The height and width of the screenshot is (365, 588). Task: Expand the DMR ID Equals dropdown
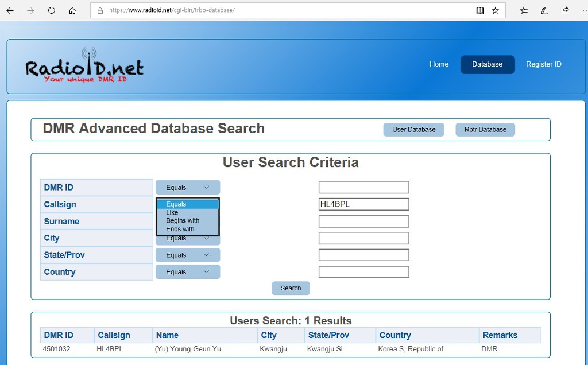pyautogui.click(x=188, y=188)
